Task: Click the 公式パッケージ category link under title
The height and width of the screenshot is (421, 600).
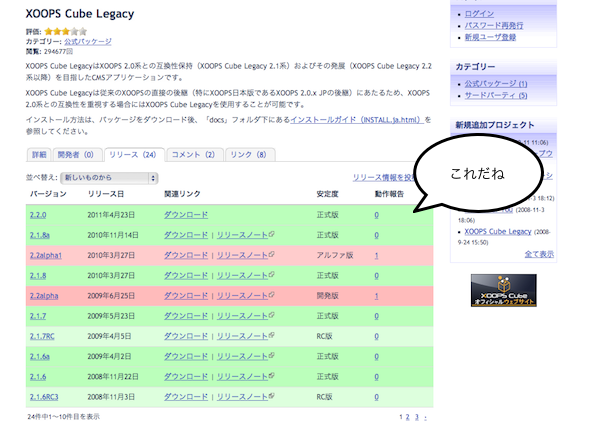Action: pos(88,41)
